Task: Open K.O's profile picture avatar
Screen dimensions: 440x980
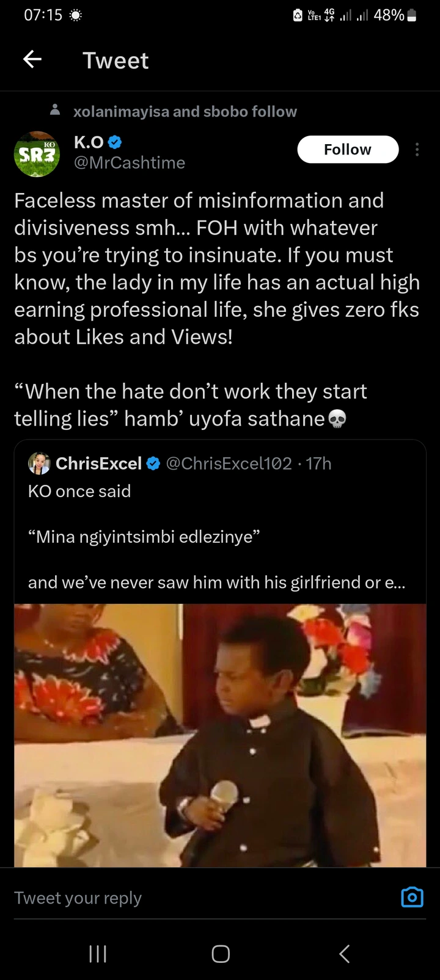Action: click(37, 154)
